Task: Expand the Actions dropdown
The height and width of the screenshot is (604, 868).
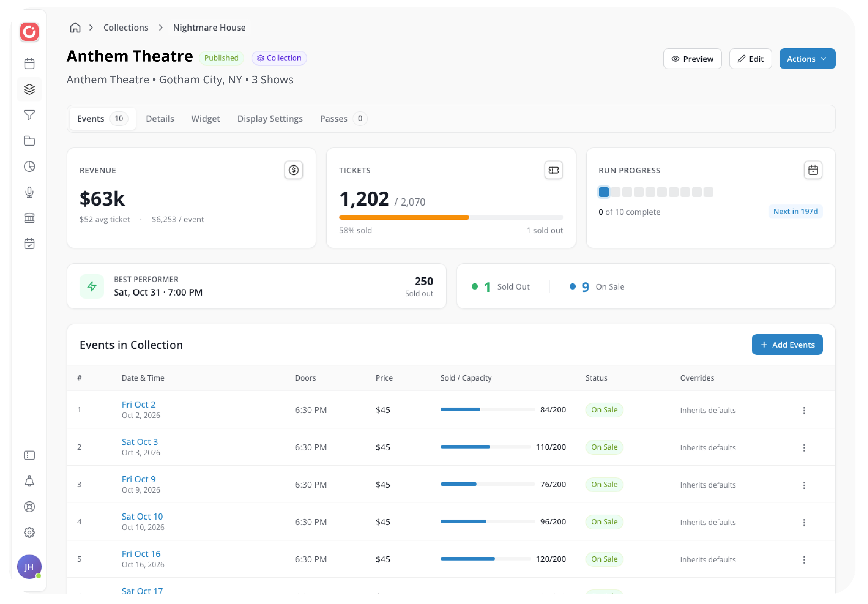Action: [807, 59]
